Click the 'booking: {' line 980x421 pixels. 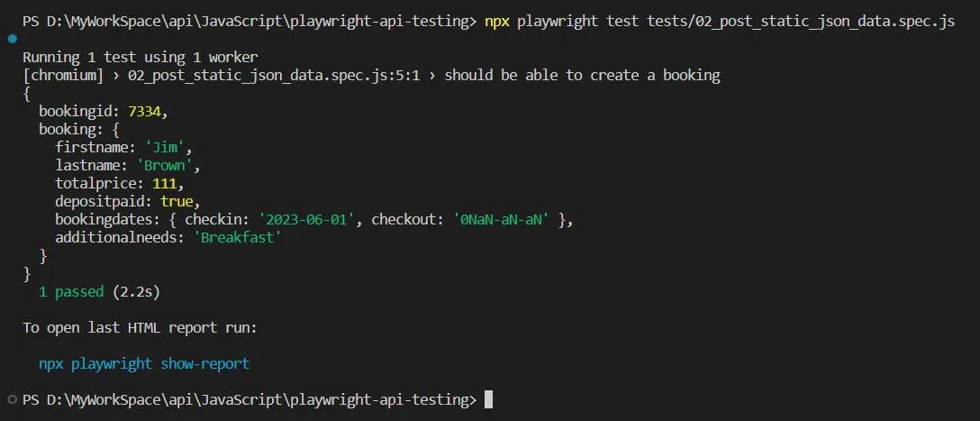(x=79, y=130)
